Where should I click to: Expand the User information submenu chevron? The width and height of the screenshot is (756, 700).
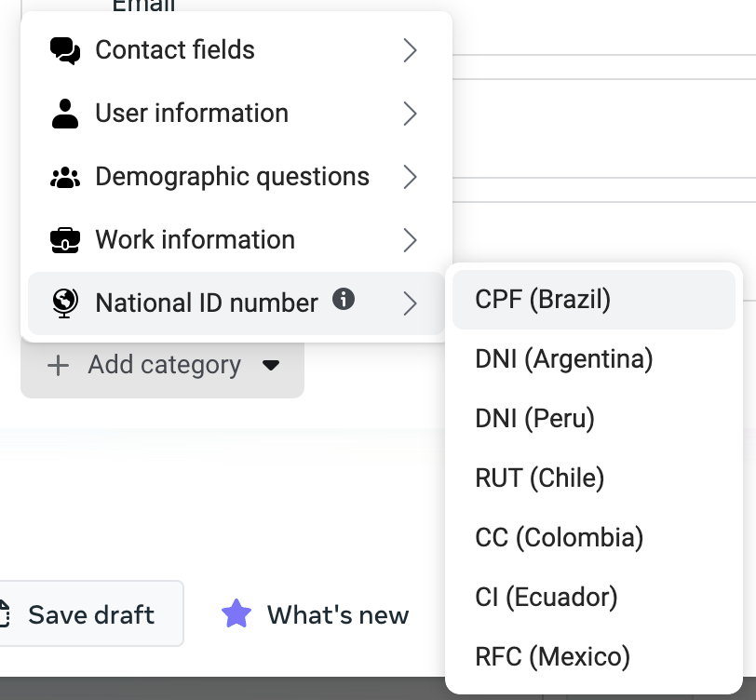(x=410, y=114)
